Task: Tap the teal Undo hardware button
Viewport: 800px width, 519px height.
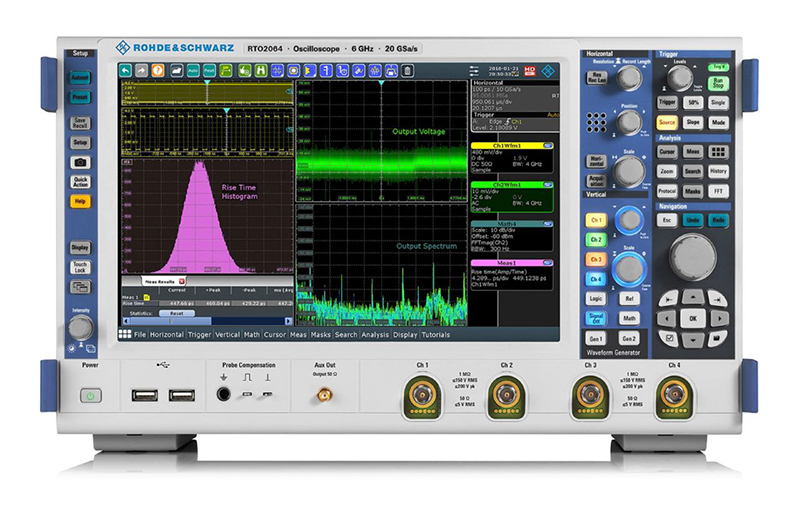Action: point(692,220)
